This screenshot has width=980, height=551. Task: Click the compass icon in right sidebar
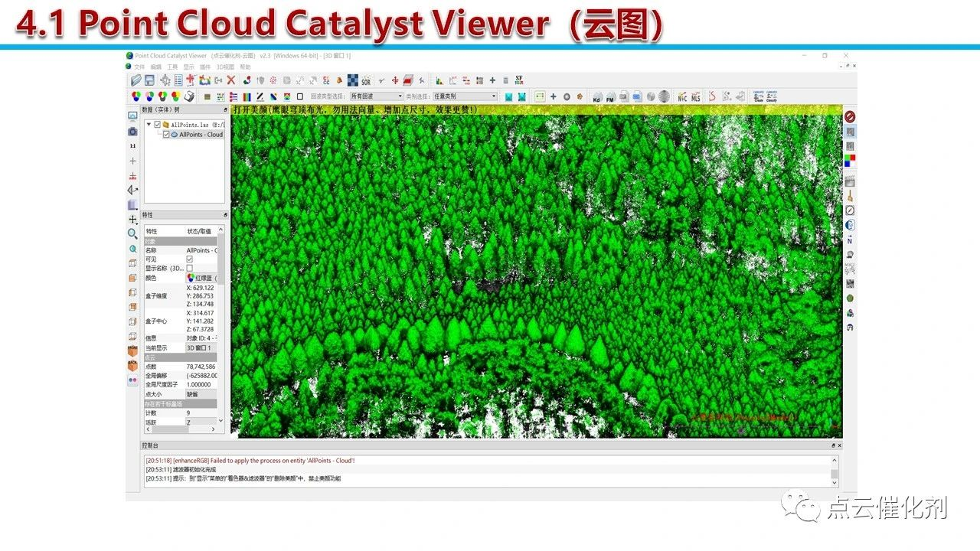(850, 210)
